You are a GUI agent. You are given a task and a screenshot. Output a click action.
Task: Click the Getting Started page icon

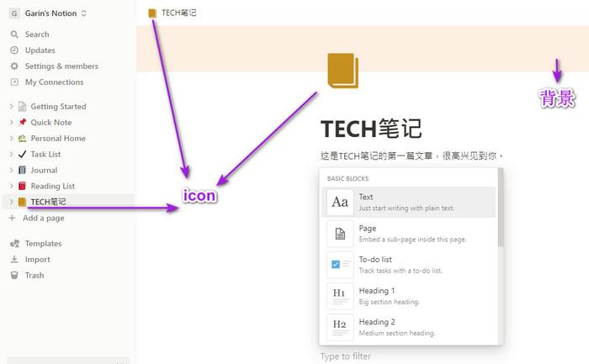coord(22,107)
